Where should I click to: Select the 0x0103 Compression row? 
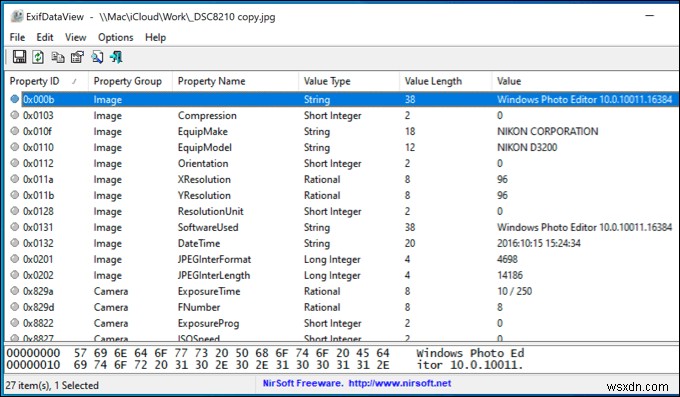pyautogui.click(x=342, y=115)
